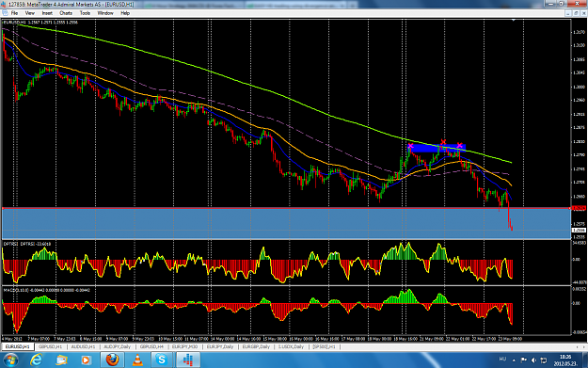This screenshot has width=588, height=368.
Task: Click the Show Desktop strip on the taskbar
Action: pyautogui.click(x=585, y=360)
